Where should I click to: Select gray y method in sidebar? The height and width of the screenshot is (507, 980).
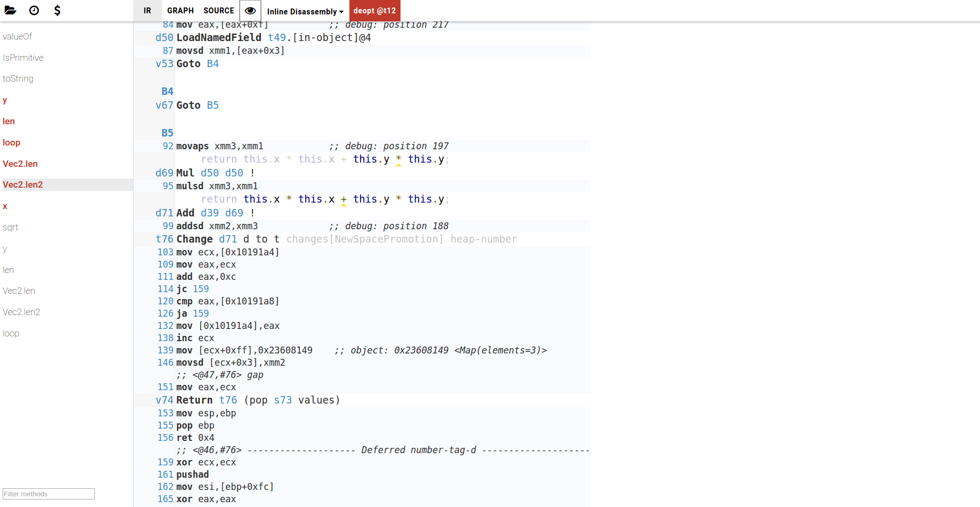(x=5, y=248)
